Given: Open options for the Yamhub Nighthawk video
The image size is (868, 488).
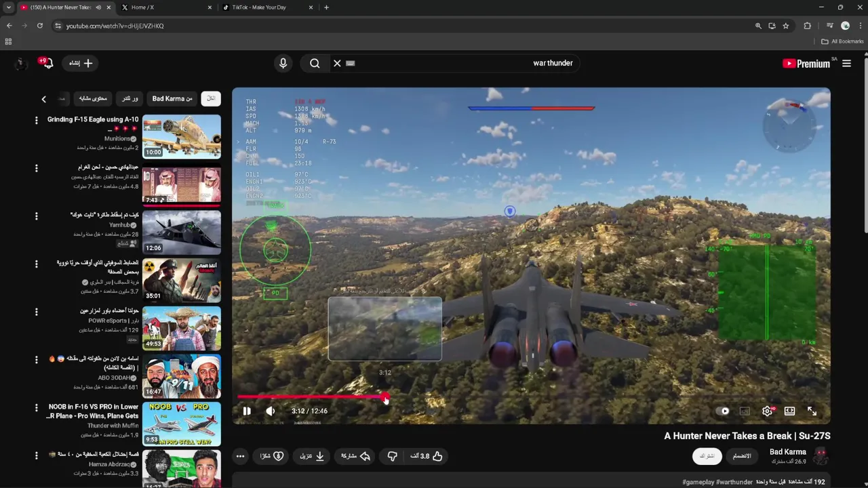Looking at the screenshot, I should click(37, 216).
